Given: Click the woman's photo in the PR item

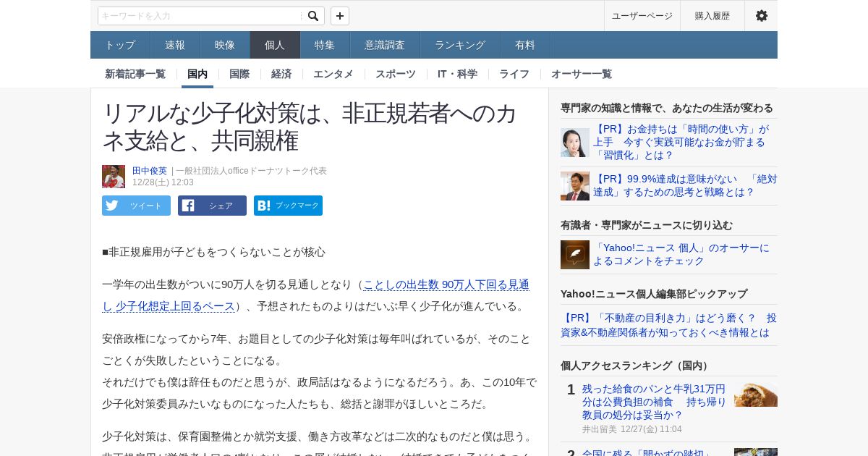Looking at the screenshot, I should pyautogui.click(x=575, y=143).
